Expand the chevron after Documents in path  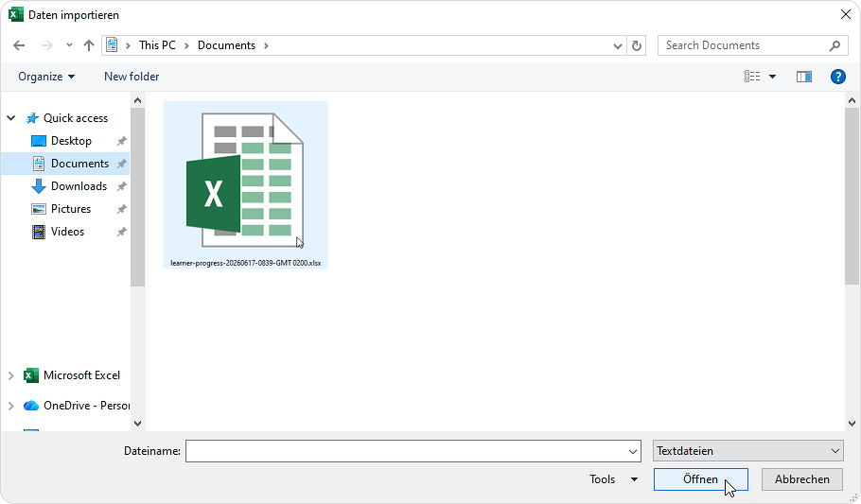pyautogui.click(x=266, y=45)
